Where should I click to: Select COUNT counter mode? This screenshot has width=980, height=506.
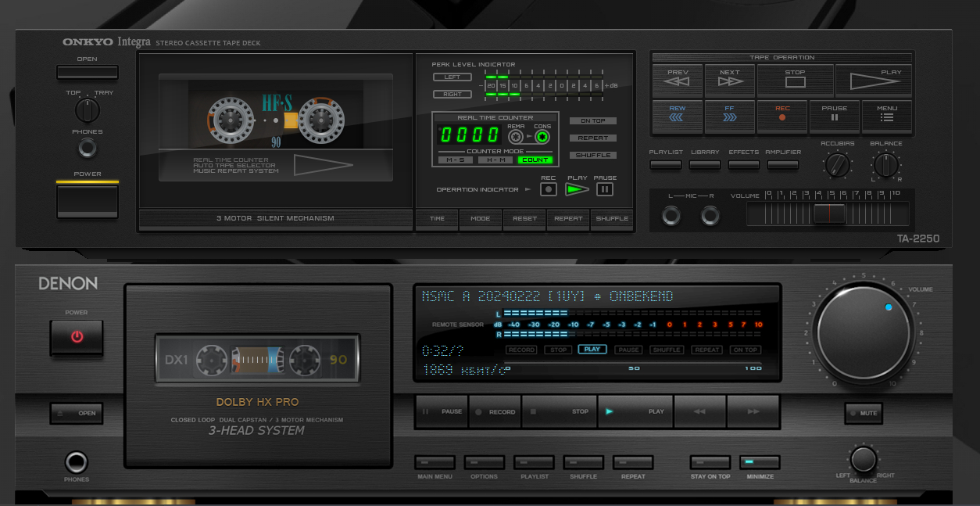click(535, 160)
